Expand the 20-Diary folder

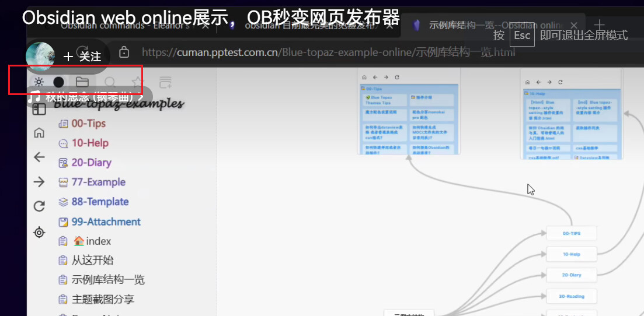pos(91,163)
